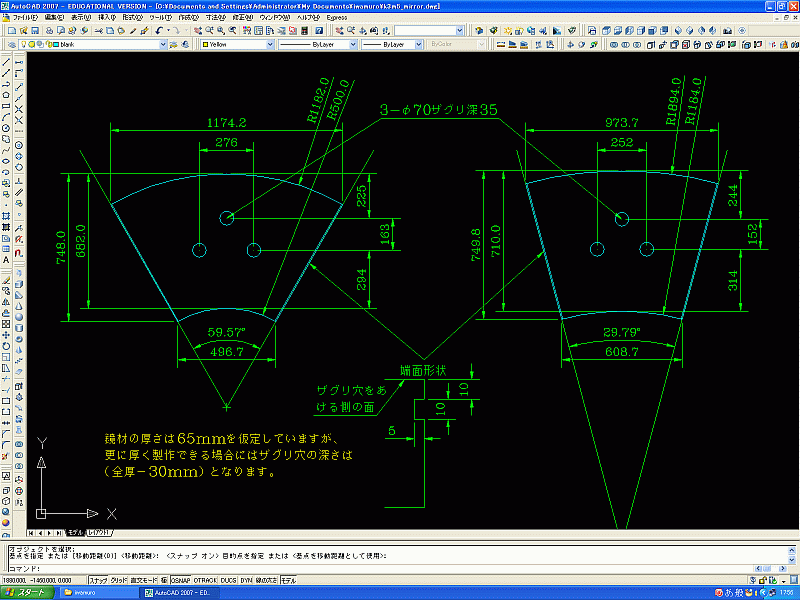800x600 pixels.
Task: Open the Yellow color dropdown
Action: tap(270, 44)
